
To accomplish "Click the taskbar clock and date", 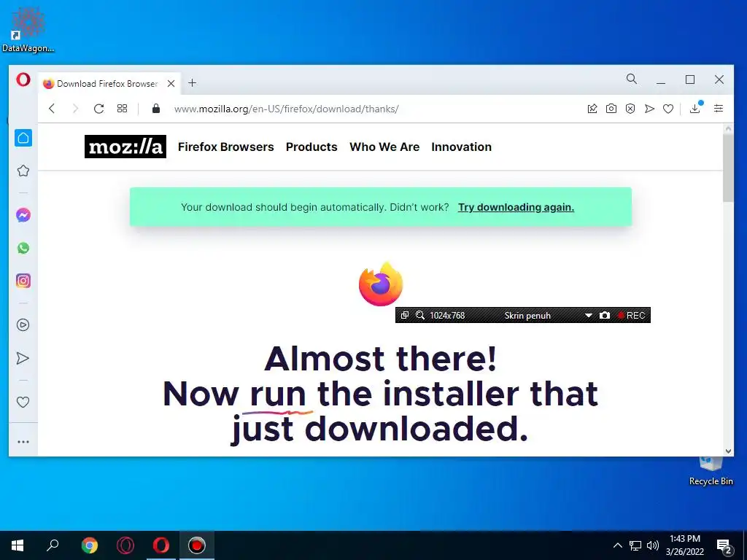I will 685,545.
